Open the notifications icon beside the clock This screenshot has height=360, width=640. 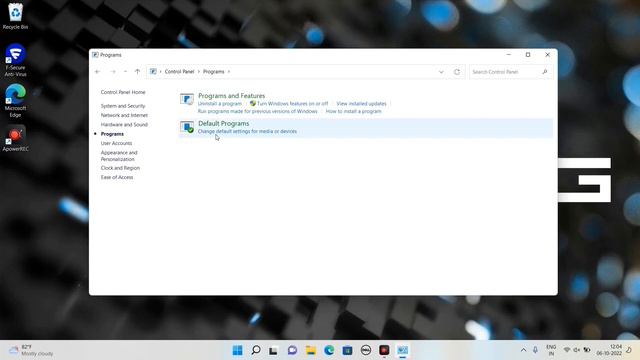click(x=629, y=350)
